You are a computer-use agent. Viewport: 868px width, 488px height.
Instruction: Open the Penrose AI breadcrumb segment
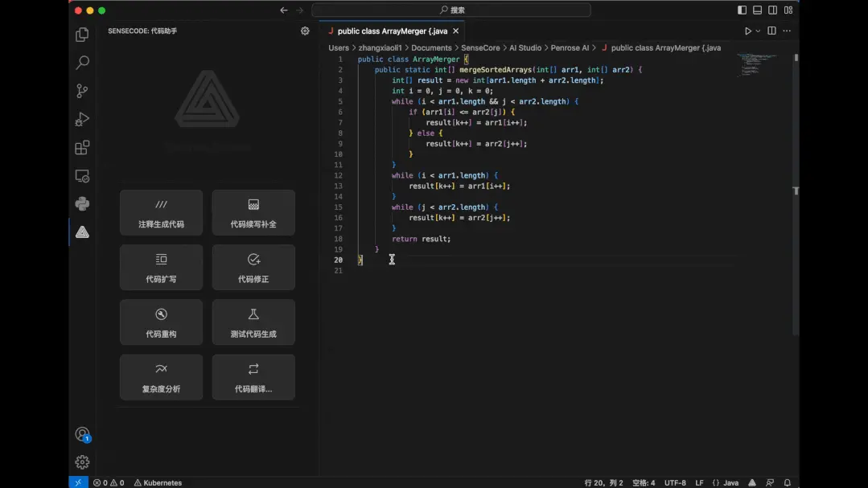pos(570,48)
